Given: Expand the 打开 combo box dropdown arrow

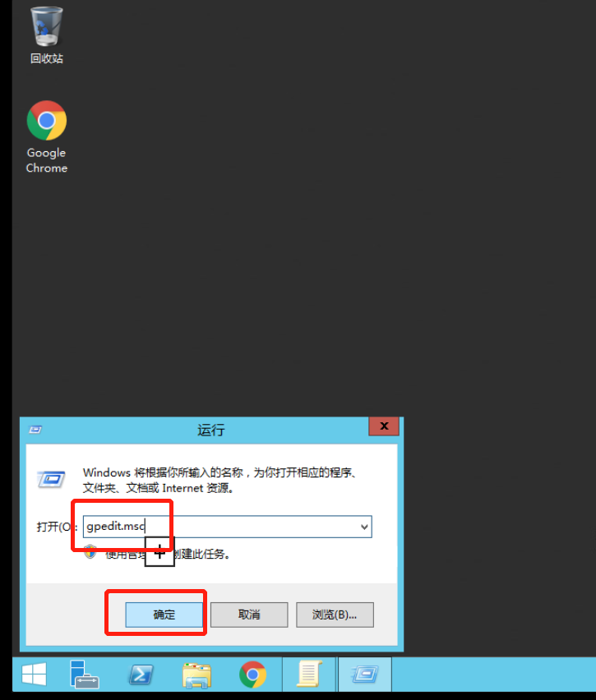Looking at the screenshot, I should pyautogui.click(x=364, y=527).
